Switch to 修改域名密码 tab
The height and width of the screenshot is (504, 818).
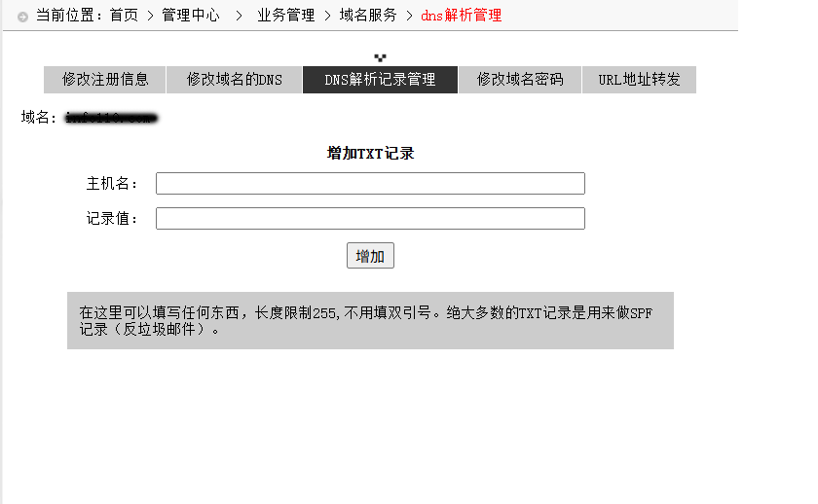click(x=520, y=80)
